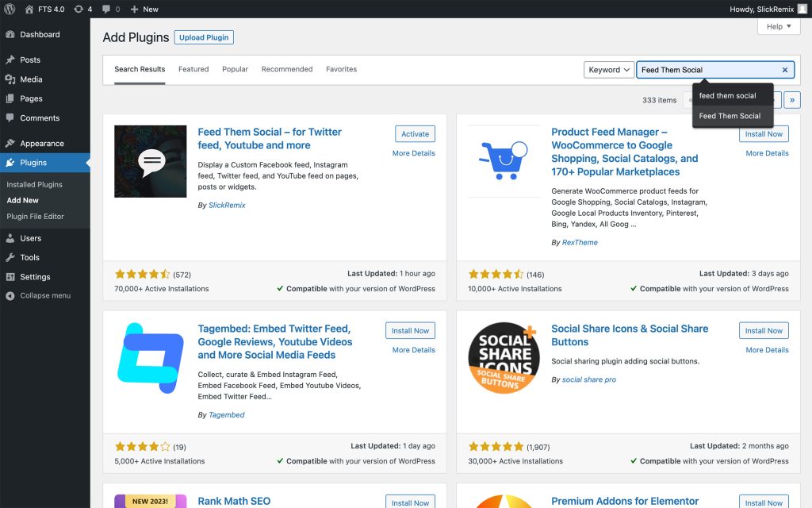Open the 4 pending updates icon
The image size is (812, 508).
(82, 9)
